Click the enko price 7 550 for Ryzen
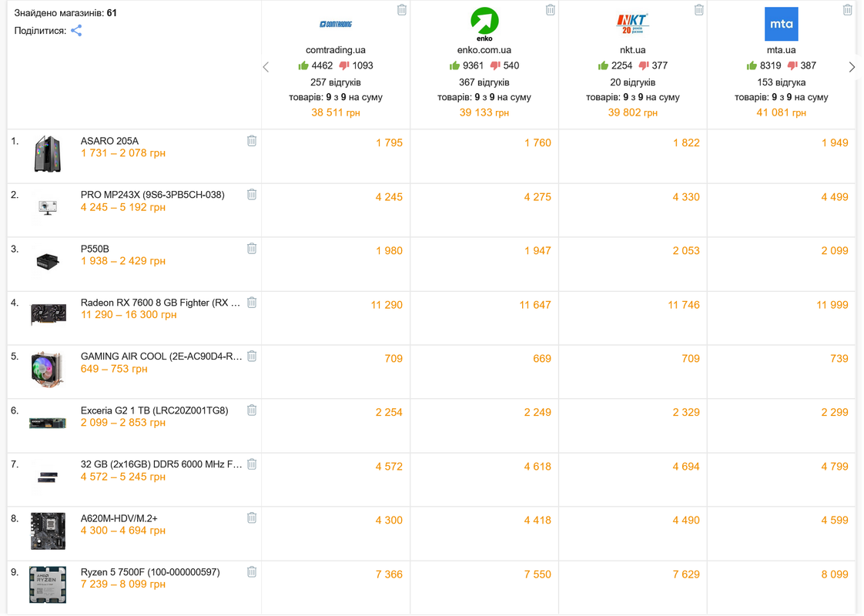The width and height of the screenshot is (864, 616). pyautogui.click(x=537, y=574)
